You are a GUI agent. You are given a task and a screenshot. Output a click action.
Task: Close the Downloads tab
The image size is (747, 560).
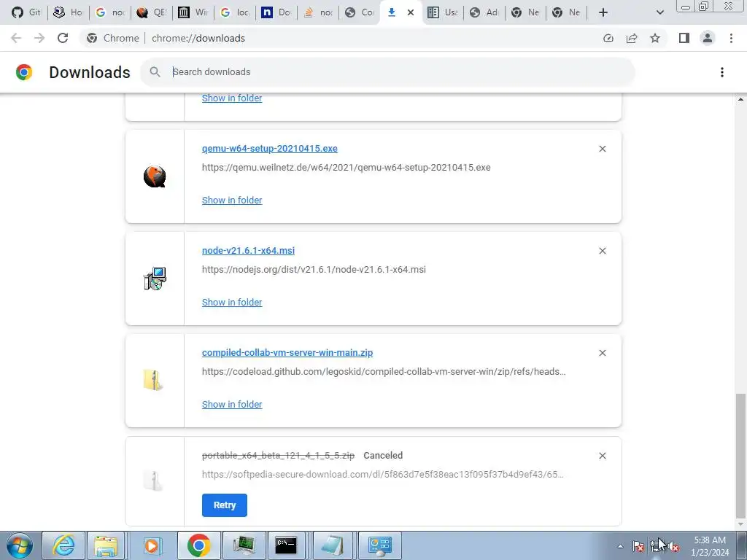[x=411, y=12]
